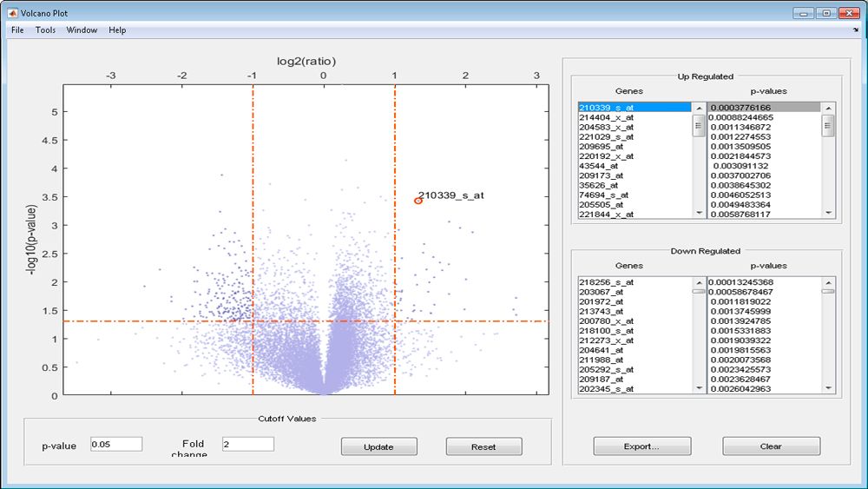Viewport: 868px width, 489px height.
Task: Select 202345_s_at in Down Regulated genes
Action: point(635,389)
